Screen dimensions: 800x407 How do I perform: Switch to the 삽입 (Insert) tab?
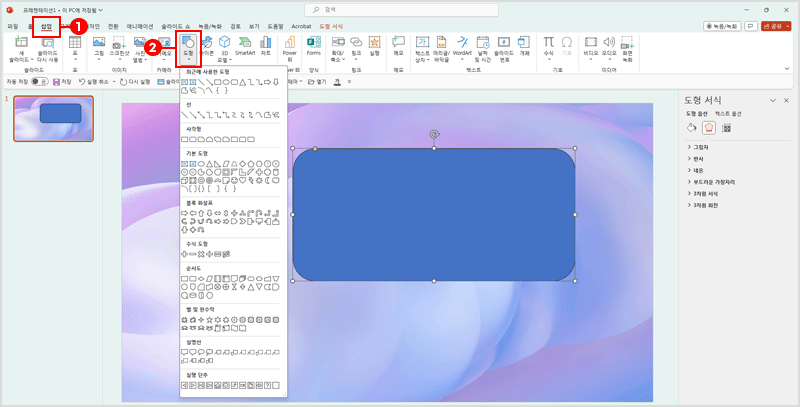pyautogui.click(x=46, y=26)
